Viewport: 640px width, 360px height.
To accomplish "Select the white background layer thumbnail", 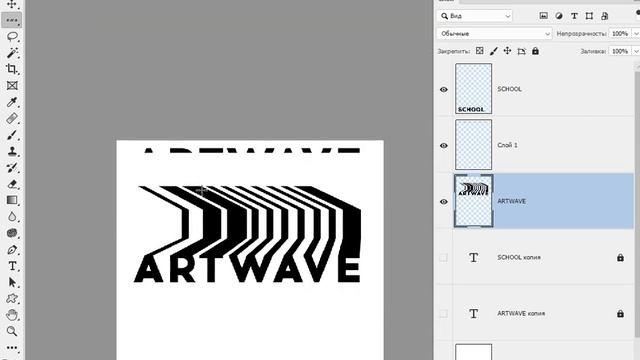I will point(473,352).
